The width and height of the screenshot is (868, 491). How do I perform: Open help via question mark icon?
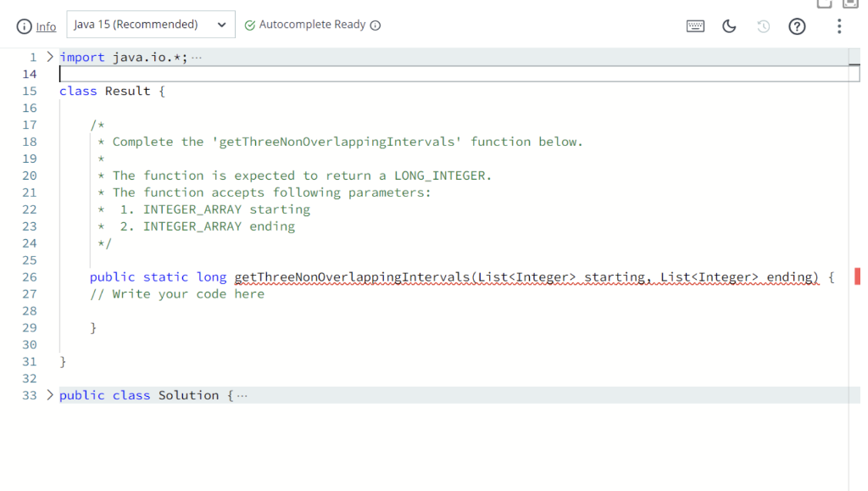coord(797,26)
